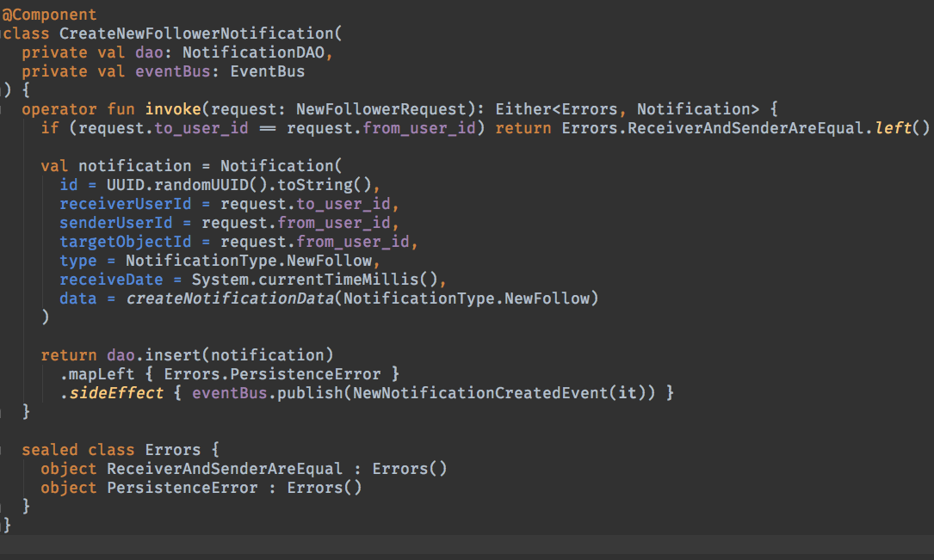This screenshot has width=934, height=560.
Task: Click the Notification( constructor call
Action: pyautogui.click(x=281, y=165)
